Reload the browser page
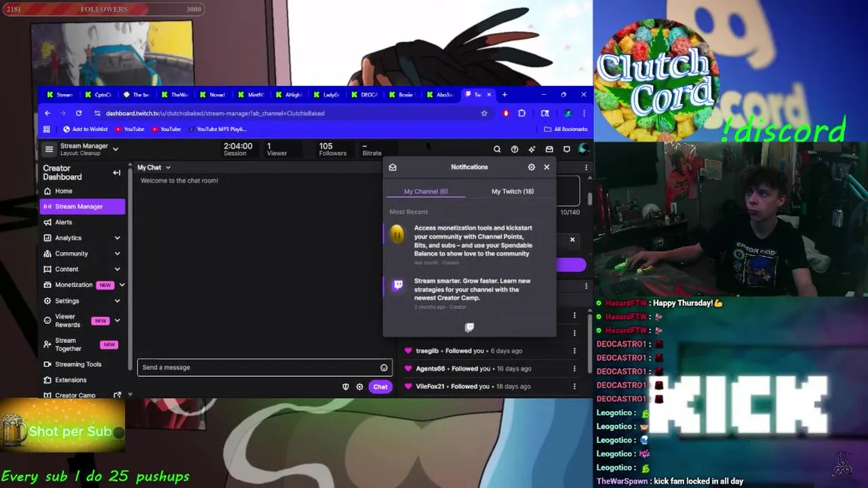Viewport: 868px width, 488px height. [79, 113]
